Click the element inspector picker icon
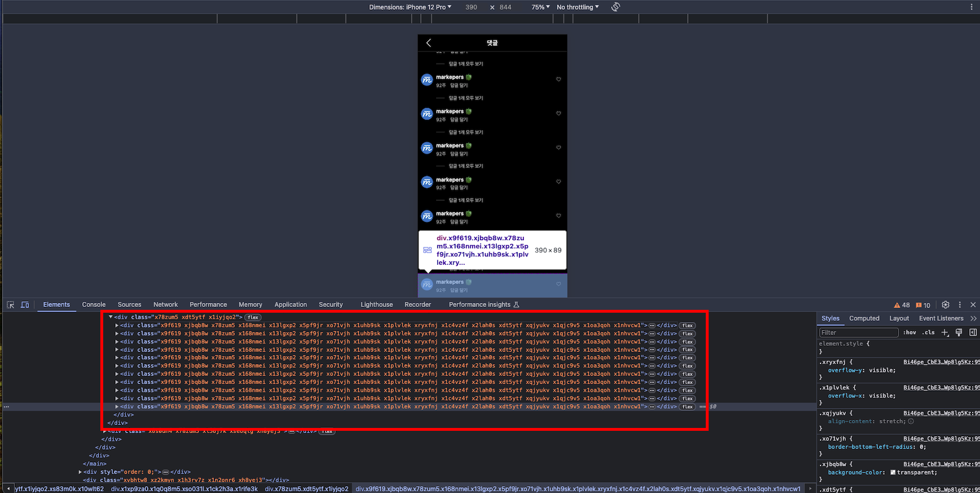980x493 pixels. coord(10,305)
